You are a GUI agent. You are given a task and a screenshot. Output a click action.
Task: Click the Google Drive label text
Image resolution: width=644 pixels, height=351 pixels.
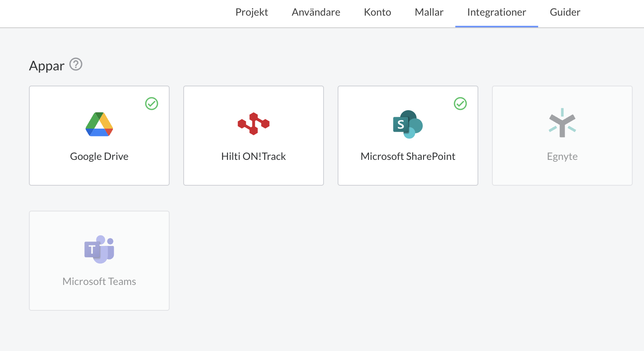click(99, 156)
